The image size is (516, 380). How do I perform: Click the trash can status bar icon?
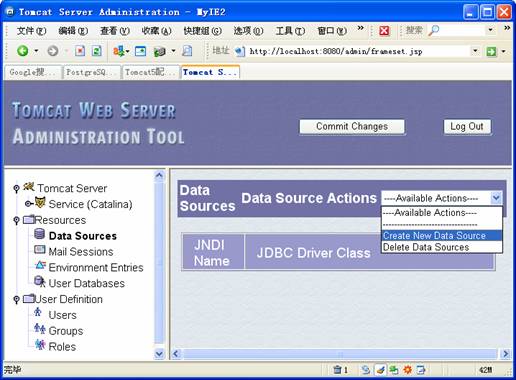click(337, 369)
